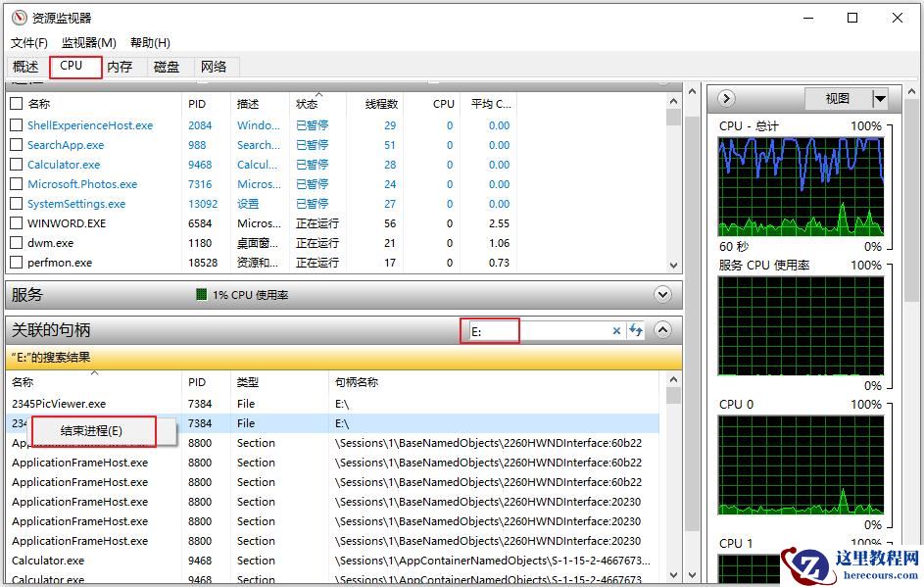Image resolution: width=924 pixels, height=587 pixels.
Task: Tick the checkbox for WINWORD.EXE
Action: pos(16,223)
